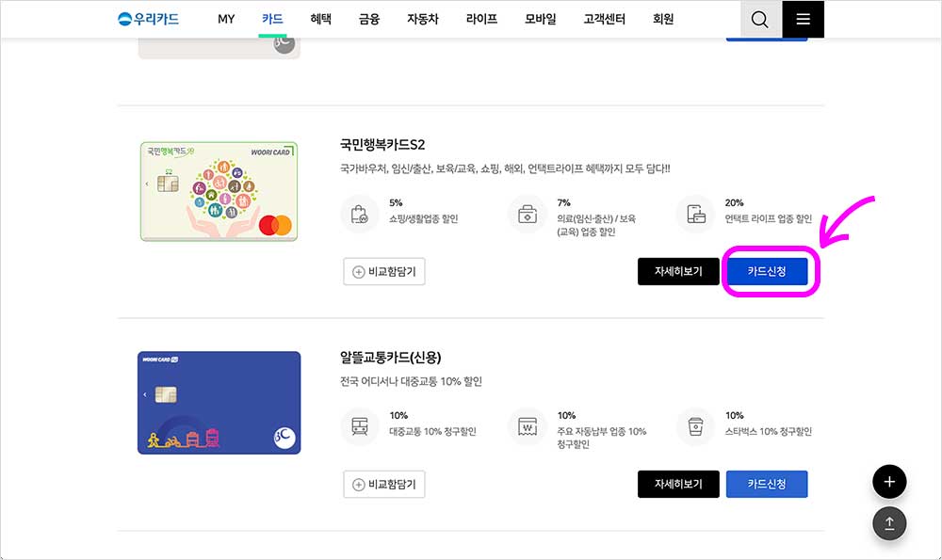Viewport: 942px width, 560px height.
Task: Navigate to the 혜택 menu
Action: [x=321, y=19]
